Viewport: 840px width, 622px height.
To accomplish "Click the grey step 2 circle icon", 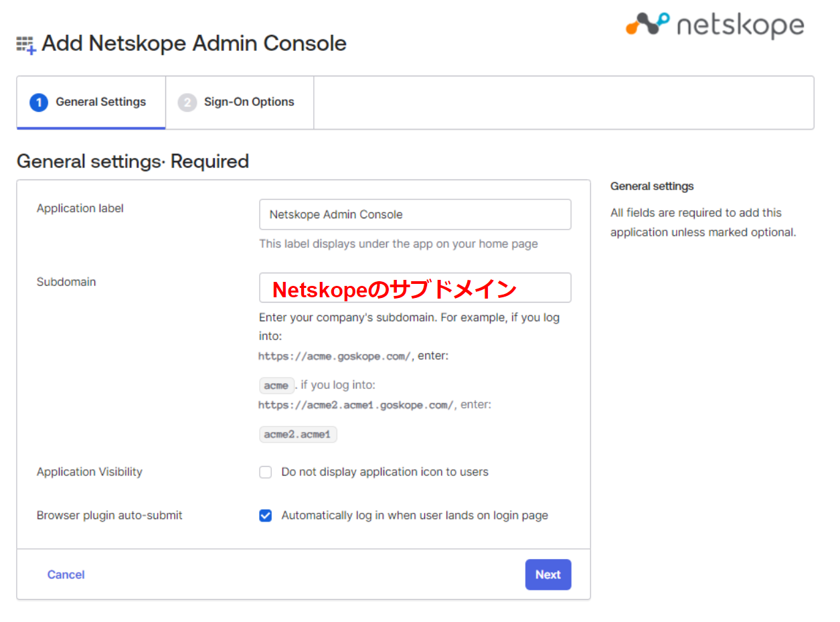I will pos(187,102).
